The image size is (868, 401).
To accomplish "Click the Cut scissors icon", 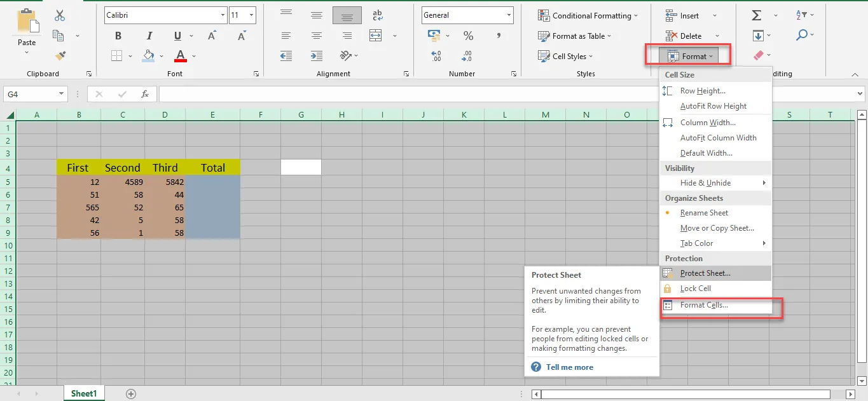I will pyautogui.click(x=60, y=16).
